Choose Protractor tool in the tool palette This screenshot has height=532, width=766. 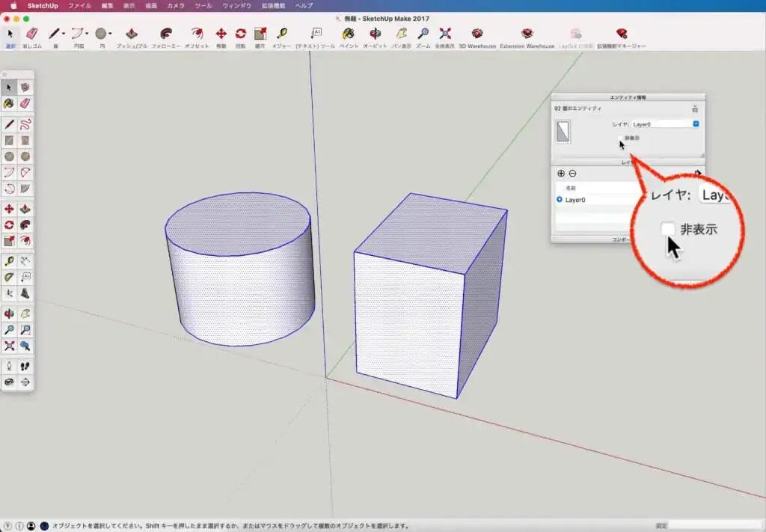point(9,278)
